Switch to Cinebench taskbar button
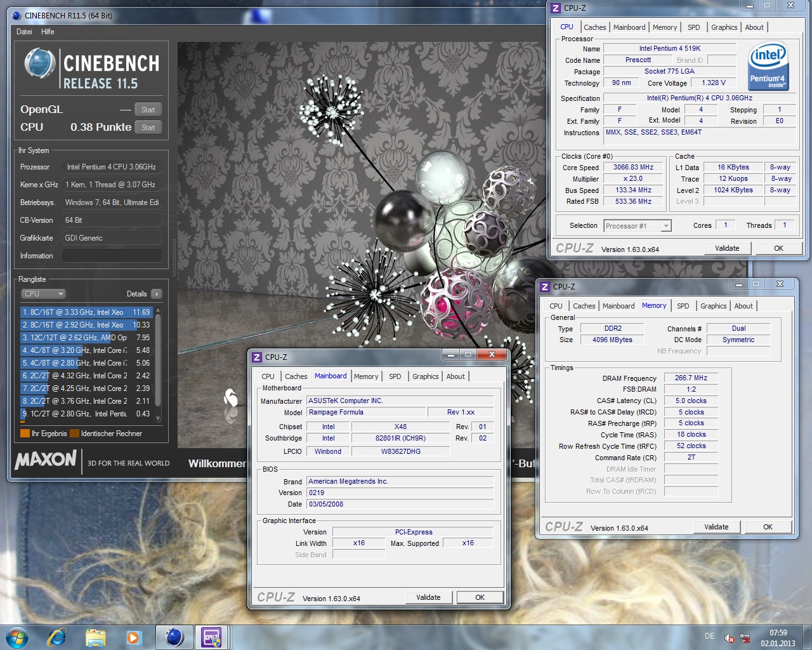 [x=174, y=637]
